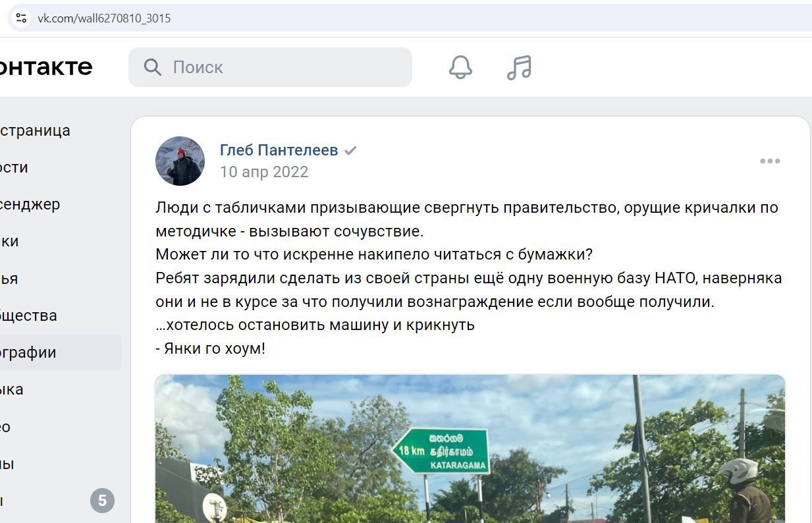Click the Поиск search field
The height and width of the screenshot is (523, 812).
[270, 67]
